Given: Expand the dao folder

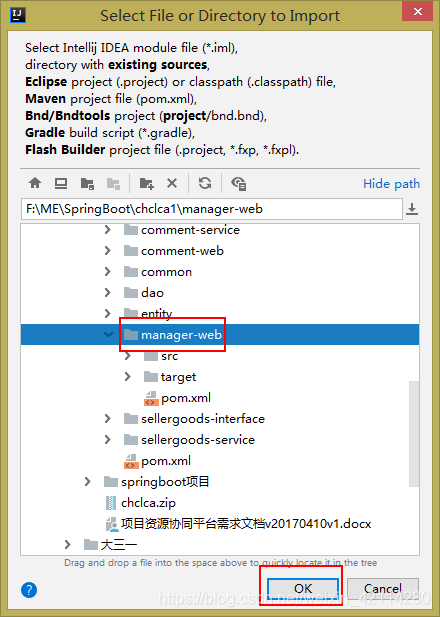Looking at the screenshot, I should (x=107, y=292).
